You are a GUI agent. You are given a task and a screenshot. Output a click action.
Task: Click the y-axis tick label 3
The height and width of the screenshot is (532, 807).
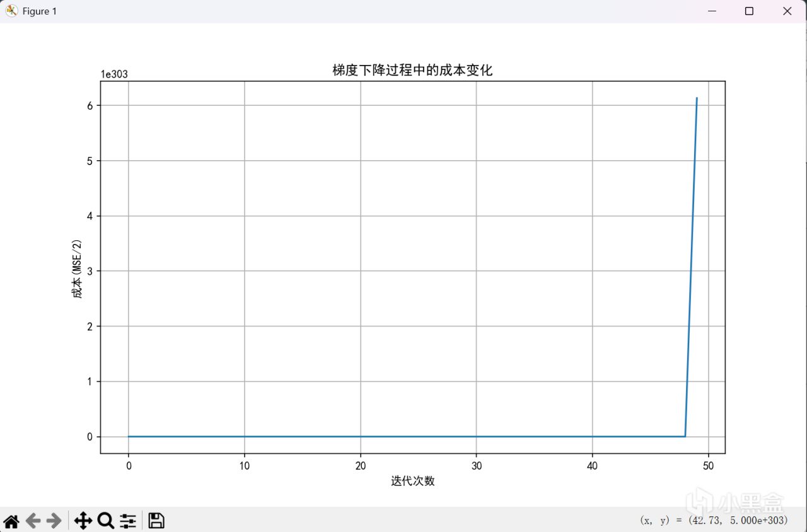point(90,271)
